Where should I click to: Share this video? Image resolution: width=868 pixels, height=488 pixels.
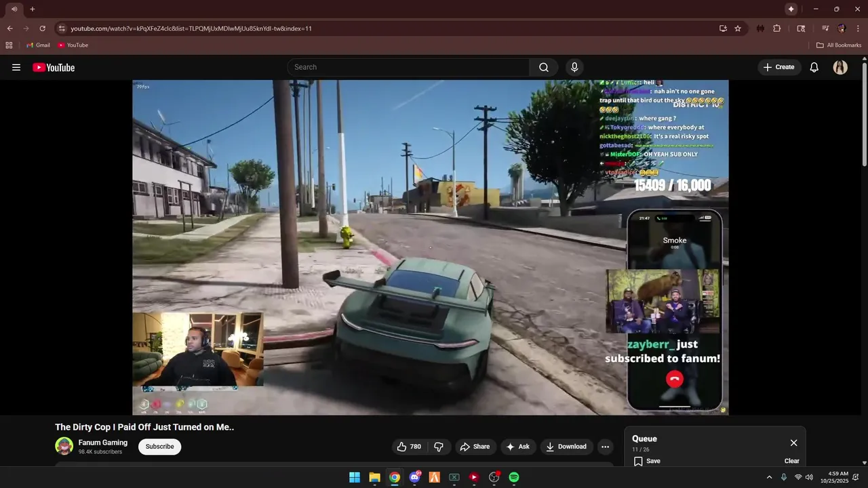click(475, 447)
